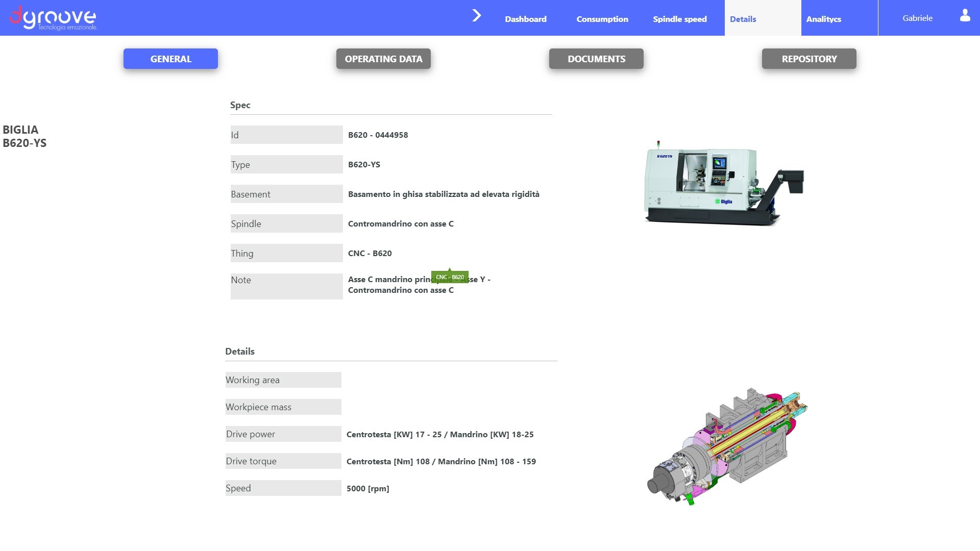980x551 pixels.
Task: Click the Working area label
Action: (x=283, y=380)
